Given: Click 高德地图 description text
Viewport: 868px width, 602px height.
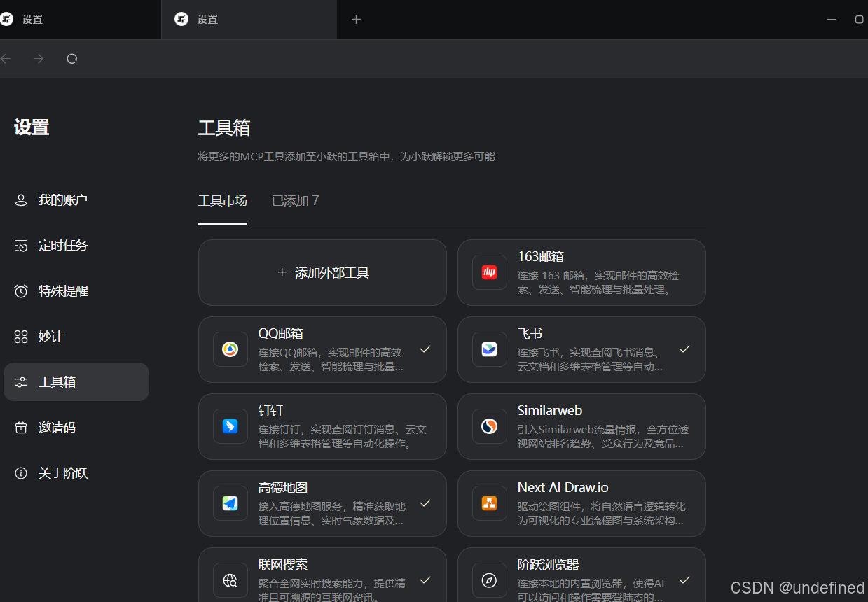Looking at the screenshot, I should click(x=331, y=513).
